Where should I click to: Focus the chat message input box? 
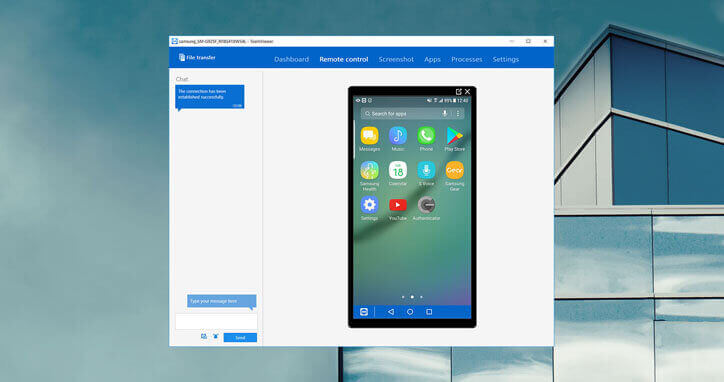pyautogui.click(x=216, y=321)
